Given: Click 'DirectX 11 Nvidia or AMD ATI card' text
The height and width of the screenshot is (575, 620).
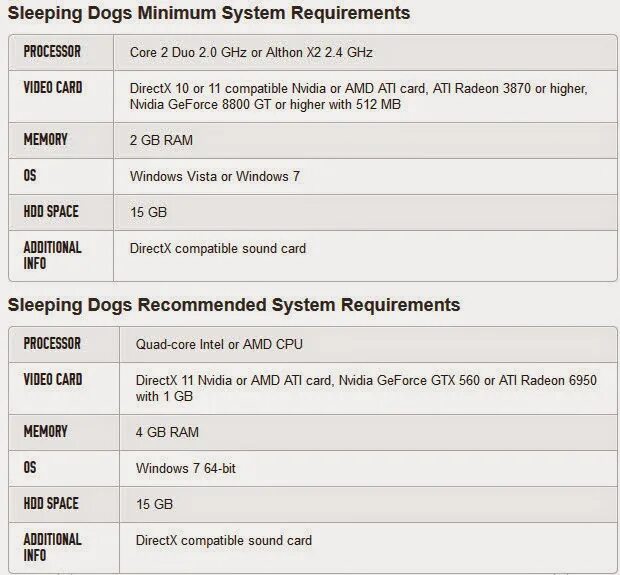Looking at the screenshot, I should tap(235, 380).
